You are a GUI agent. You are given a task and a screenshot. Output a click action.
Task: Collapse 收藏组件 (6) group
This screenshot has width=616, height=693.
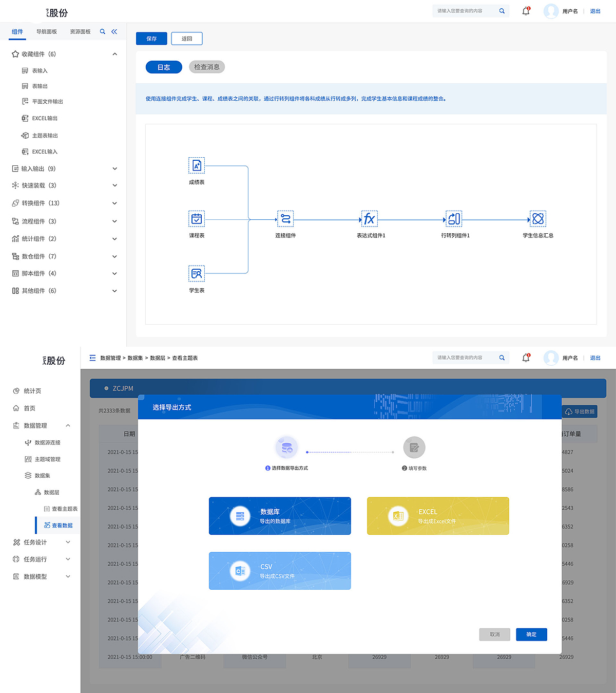pos(114,54)
